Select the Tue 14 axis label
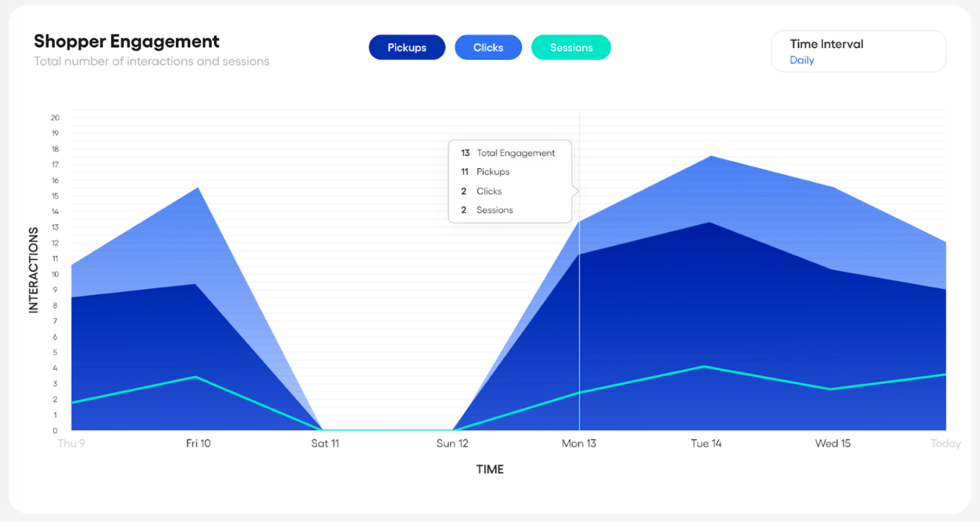Screen dimensions: 980x522 point(706,443)
